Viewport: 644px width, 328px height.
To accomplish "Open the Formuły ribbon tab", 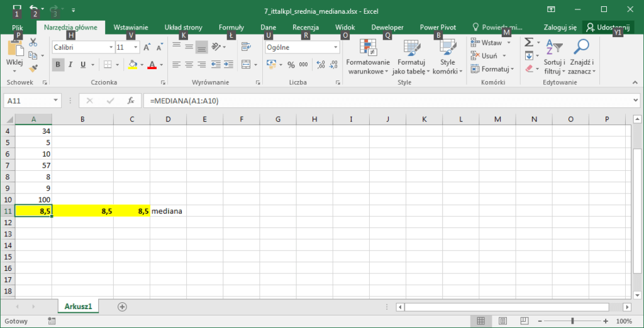I will coord(231,28).
